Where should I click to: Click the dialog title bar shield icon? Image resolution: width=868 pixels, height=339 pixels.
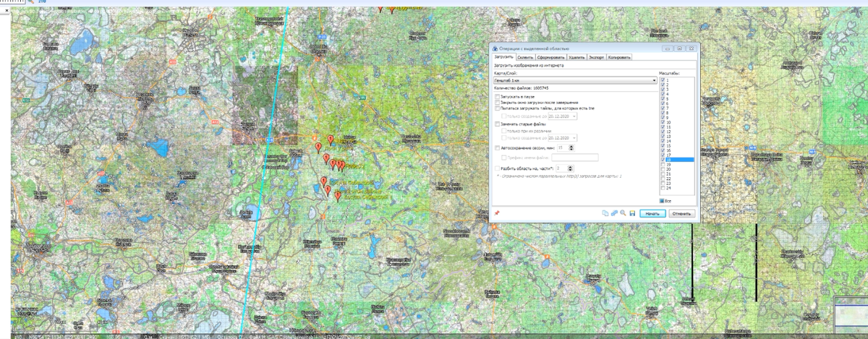[495, 48]
